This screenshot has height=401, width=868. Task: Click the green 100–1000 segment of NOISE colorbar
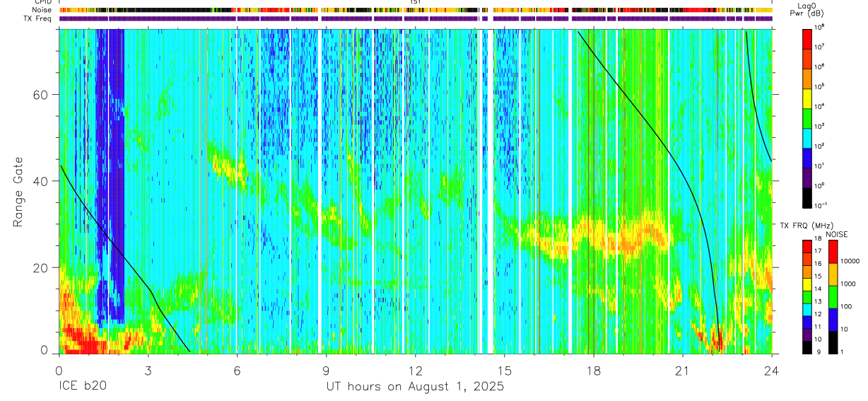coord(833,297)
